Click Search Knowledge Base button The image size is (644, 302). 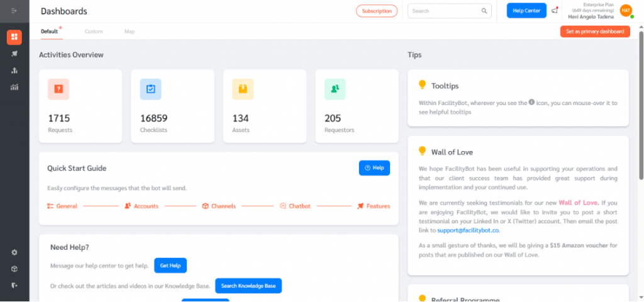pyautogui.click(x=248, y=286)
